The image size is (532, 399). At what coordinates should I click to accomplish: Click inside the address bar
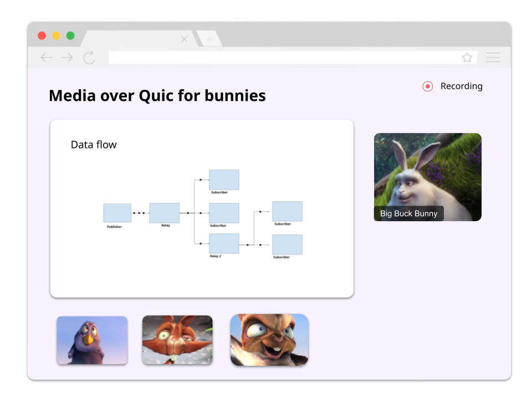pos(277,57)
